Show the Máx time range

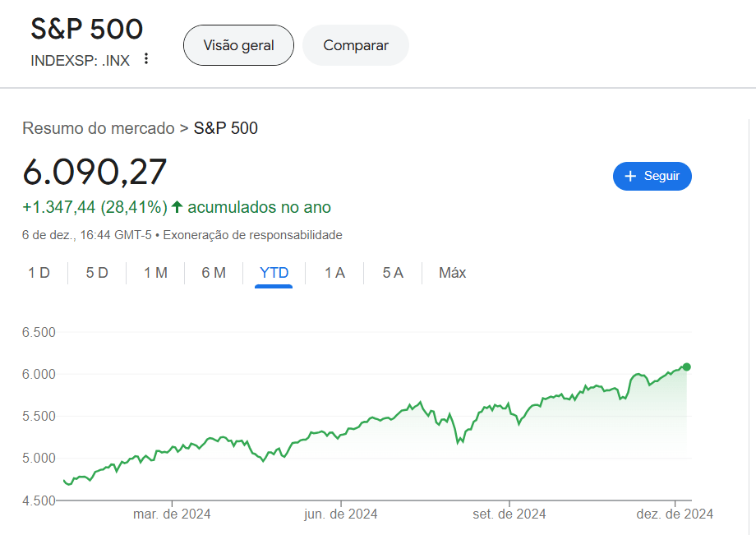tap(452, 273)
